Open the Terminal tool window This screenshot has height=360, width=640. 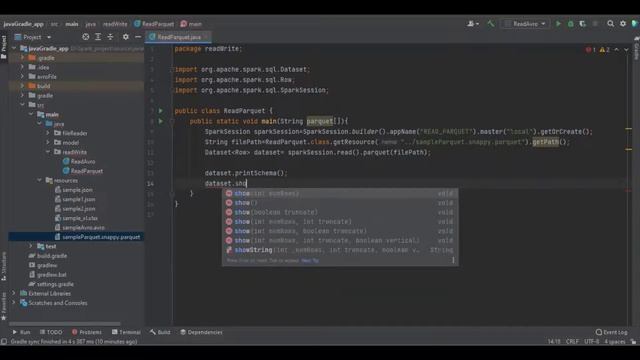[x=126, y=332]
